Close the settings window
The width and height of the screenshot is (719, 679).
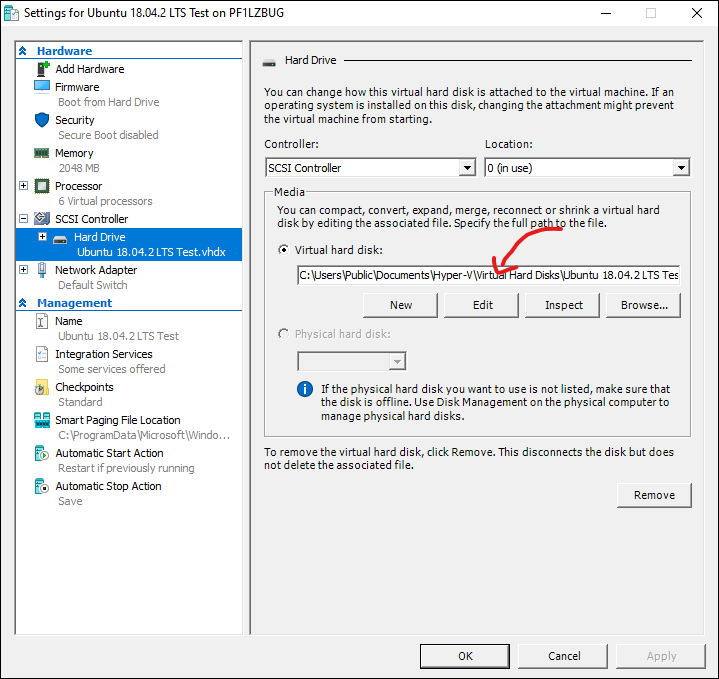coord(697,13)
